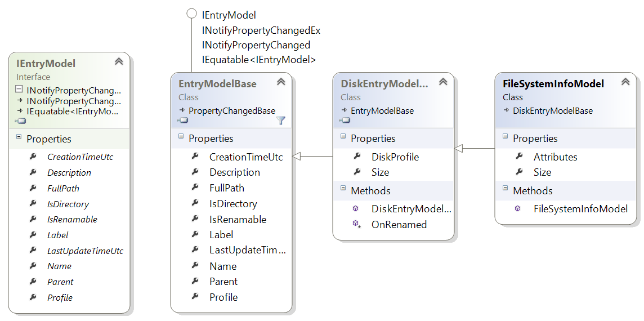Select IsDirectory property in EntryModelBase
Screen dimensions: 644x321
[x=233, y=203]
